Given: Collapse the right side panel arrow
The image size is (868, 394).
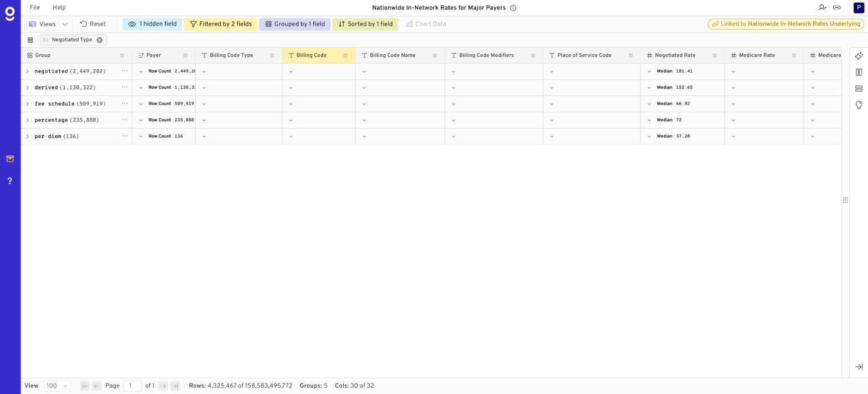Looking at the screenshot, I should click(859, 367).
